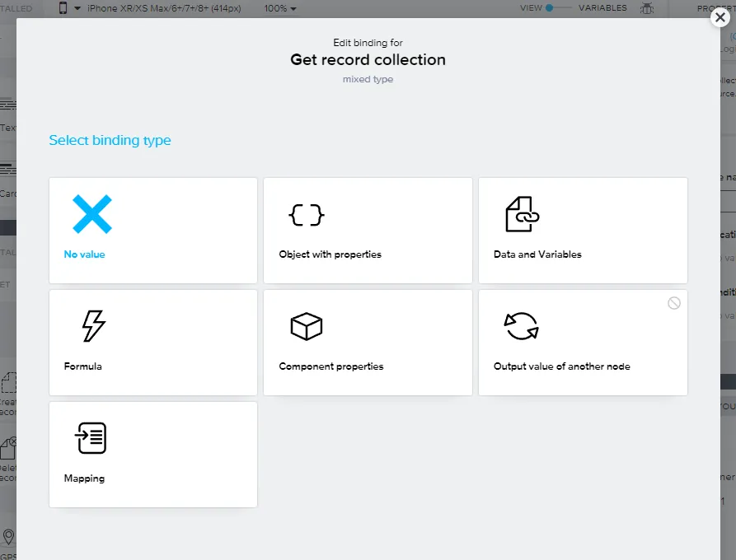Choose the "Output value of another node" label
736x560 pixels.
pos(562,366)
